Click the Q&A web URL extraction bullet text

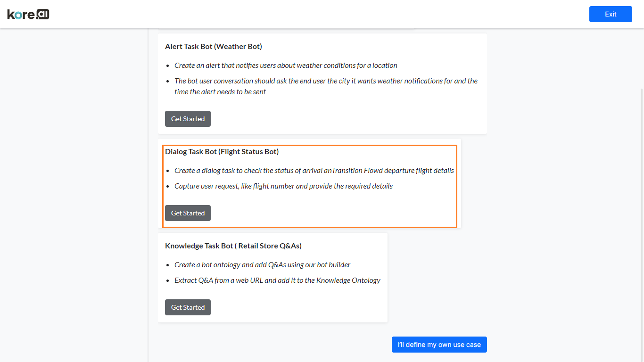(x=278, y=280)
